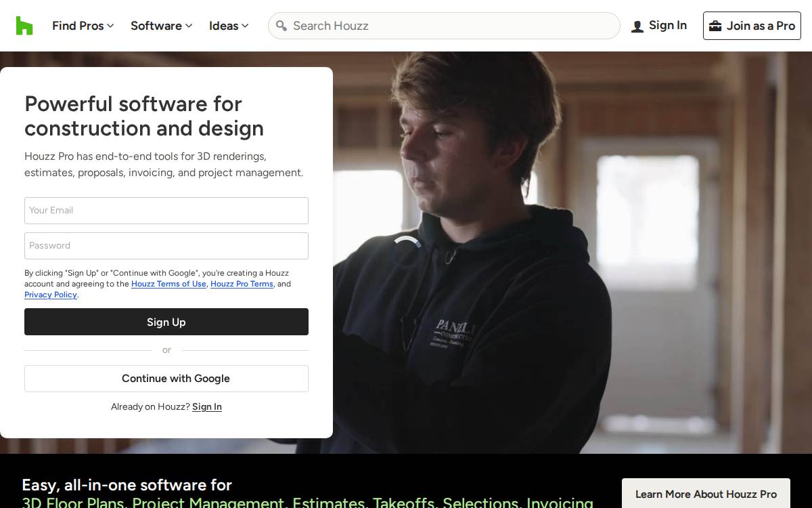The image size is (812, 508).
Task: Click Sign In below Already on Houzz
Action: point(207,406)
